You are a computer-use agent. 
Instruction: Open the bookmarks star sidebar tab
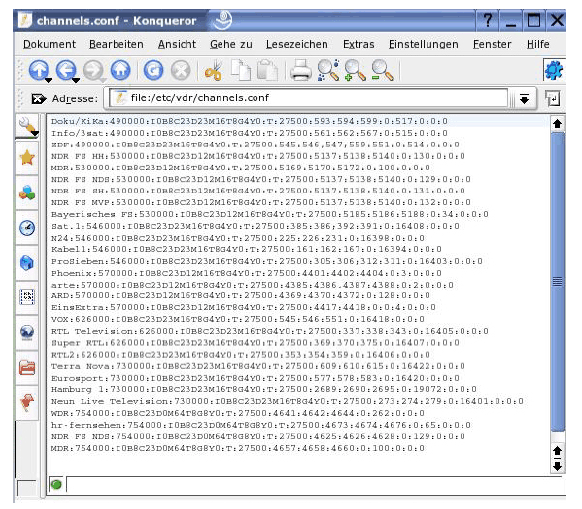pyautogui.click(x=27, y=159)
